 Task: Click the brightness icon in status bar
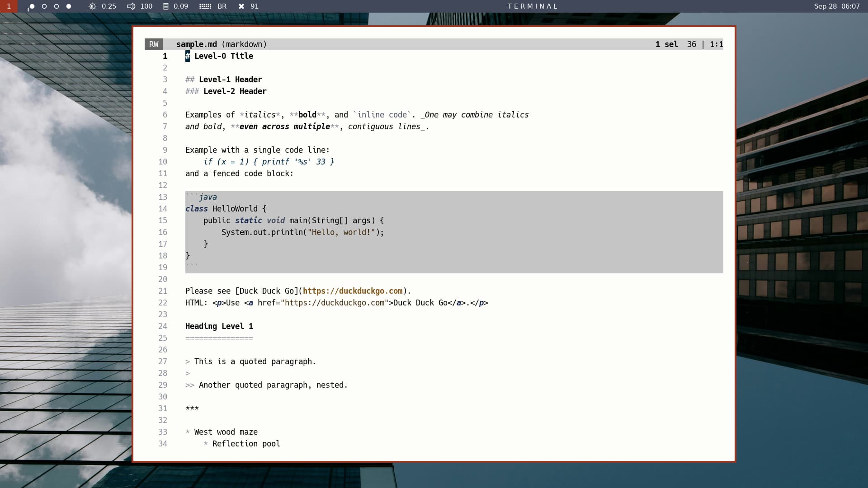92,6
